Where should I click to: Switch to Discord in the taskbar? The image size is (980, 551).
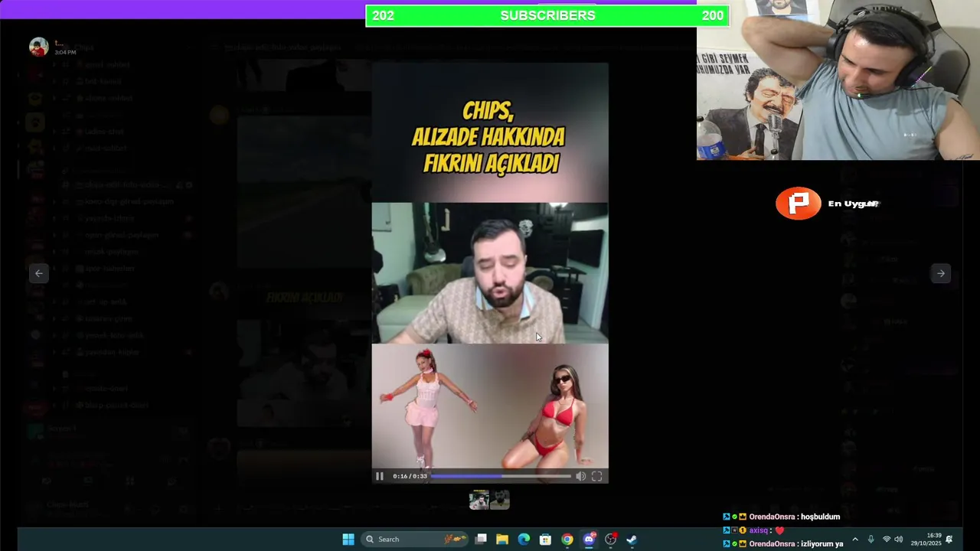[589, 539]
